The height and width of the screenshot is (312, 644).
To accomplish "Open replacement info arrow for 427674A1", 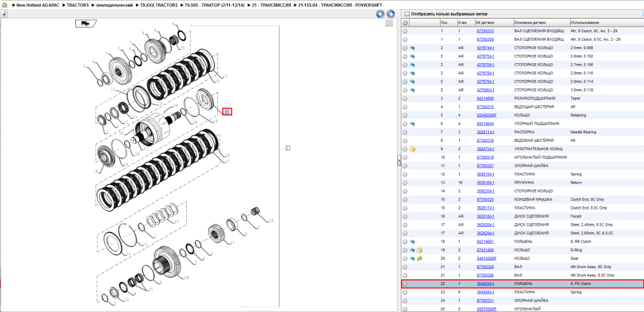I will click(412, 48).
